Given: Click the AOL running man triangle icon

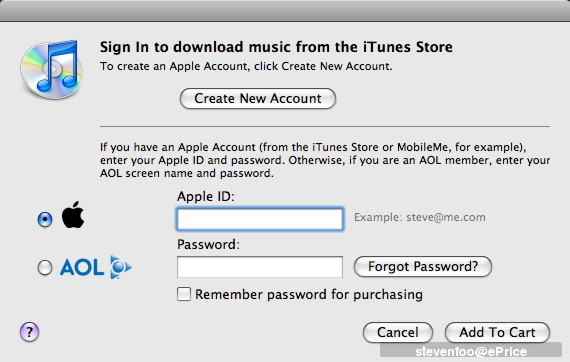Looking at the screenshot, I should [120, 267].
